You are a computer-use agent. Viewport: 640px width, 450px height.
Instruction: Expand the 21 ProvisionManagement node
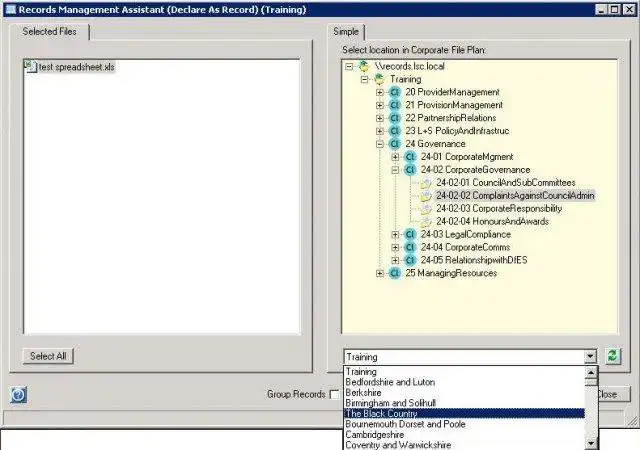coord(380,105)
